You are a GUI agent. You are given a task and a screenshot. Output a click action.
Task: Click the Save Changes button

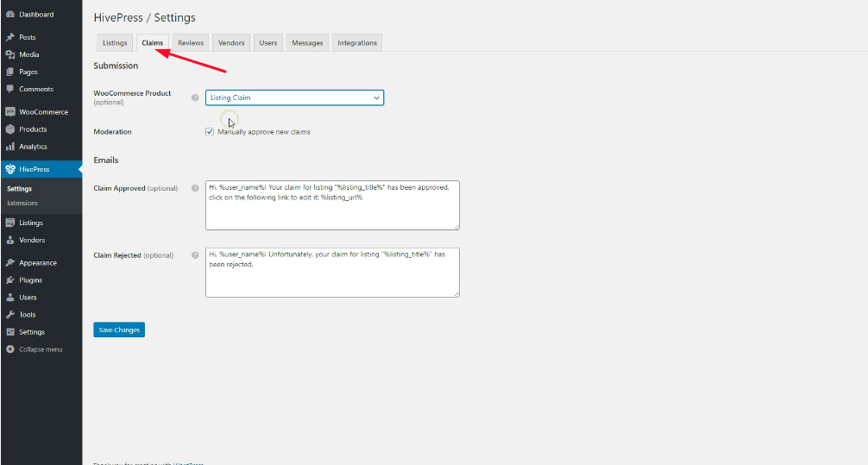(119, 330)
